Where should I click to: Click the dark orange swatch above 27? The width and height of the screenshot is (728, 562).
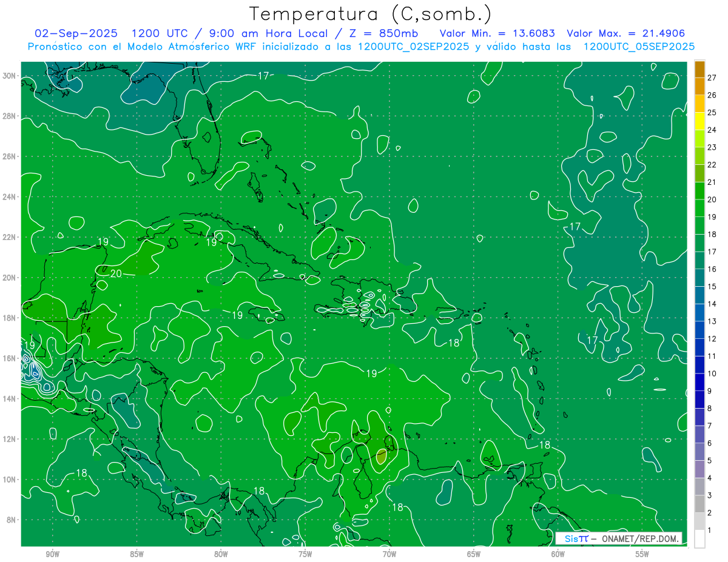(699, 69)
